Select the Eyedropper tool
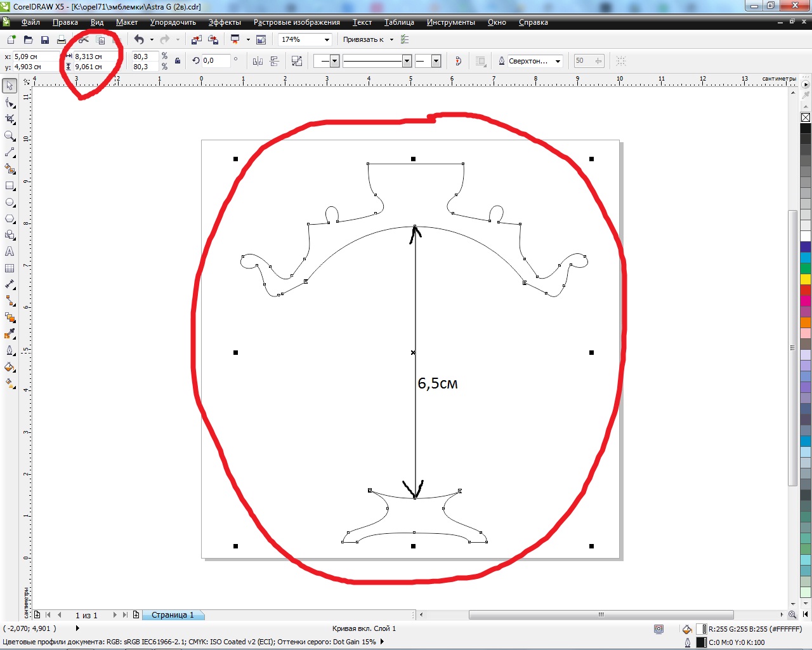Screen dimensions: 812x650 point(10,334)
